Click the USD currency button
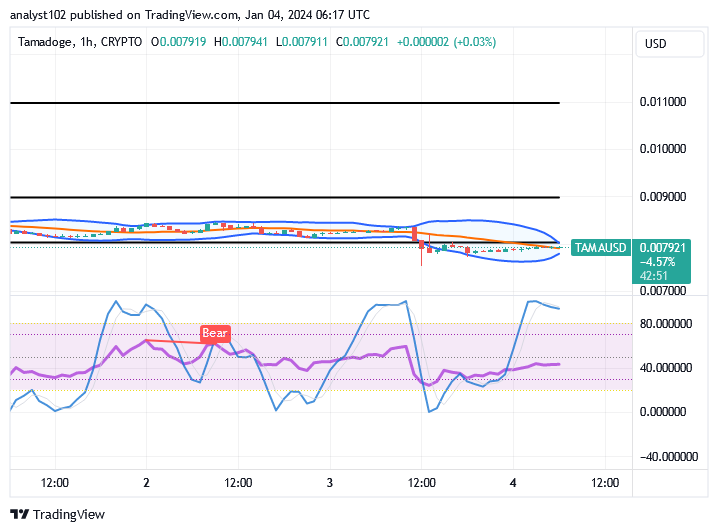Screen dimensions: 718x532 pos(669,44)
